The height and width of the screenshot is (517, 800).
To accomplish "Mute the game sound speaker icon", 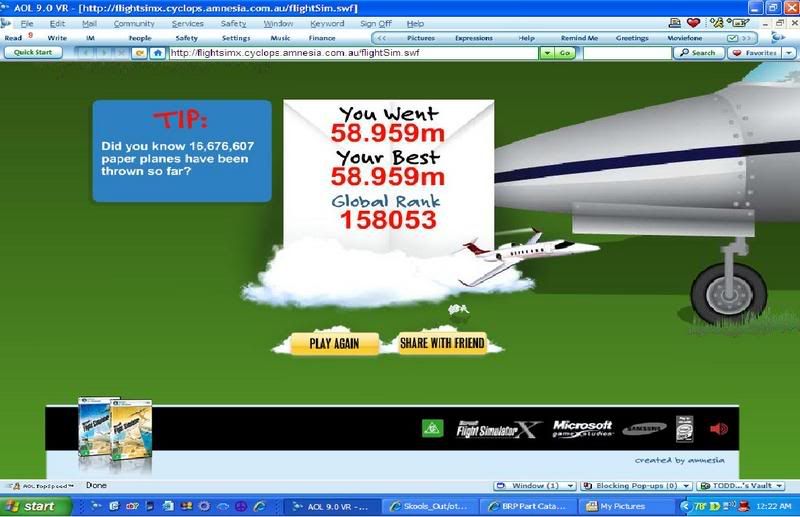I will 718,429.
